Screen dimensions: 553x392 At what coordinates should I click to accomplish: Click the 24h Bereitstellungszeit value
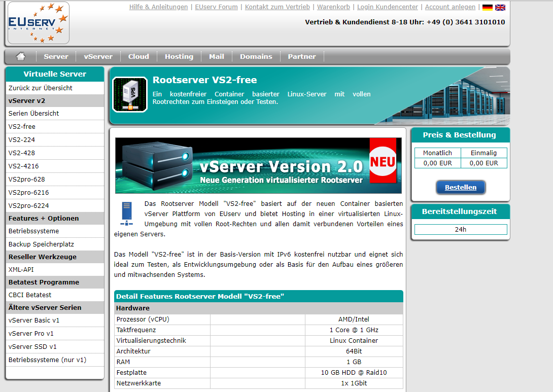point(461,229)
